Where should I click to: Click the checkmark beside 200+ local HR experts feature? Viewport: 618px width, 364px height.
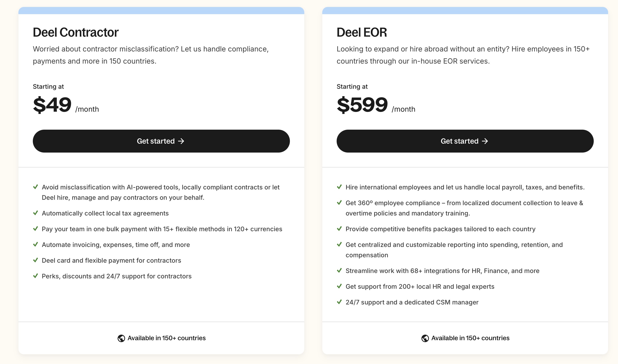[x=340, y=286]
